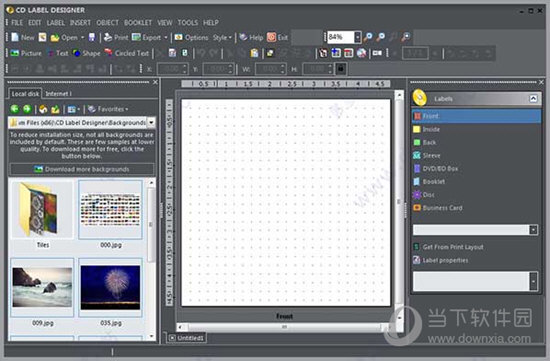Open the zoom percentage dropdown
The height and width of the screenshot is (361, 550).
(x=357, y=37)
